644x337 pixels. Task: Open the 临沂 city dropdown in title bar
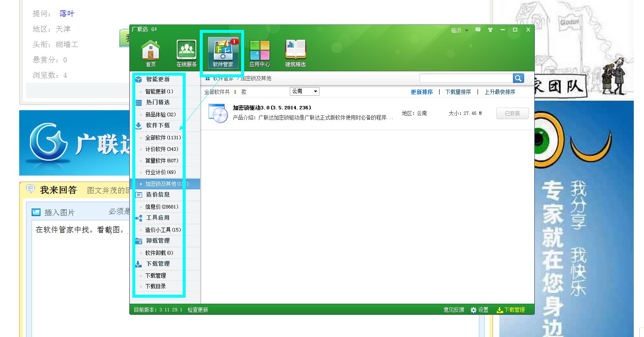click(x=460, y=30)
